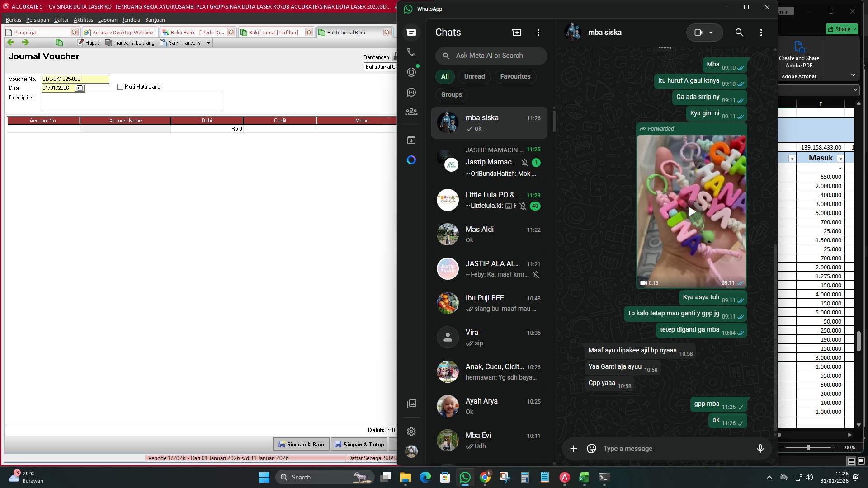This screenshot has width=868, height=488.
Task: Open the date picker for 31/01/2026
Action: click(x=80, y=88)
